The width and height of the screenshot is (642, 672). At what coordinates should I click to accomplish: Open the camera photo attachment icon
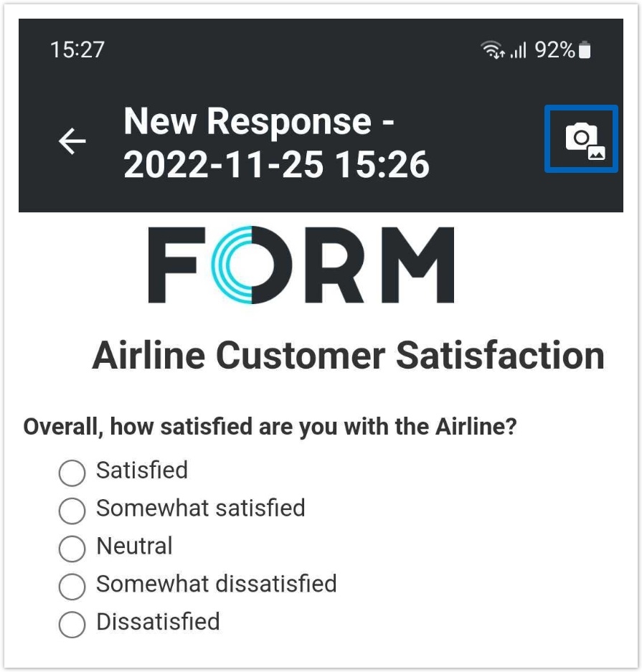tap(581, 138)
